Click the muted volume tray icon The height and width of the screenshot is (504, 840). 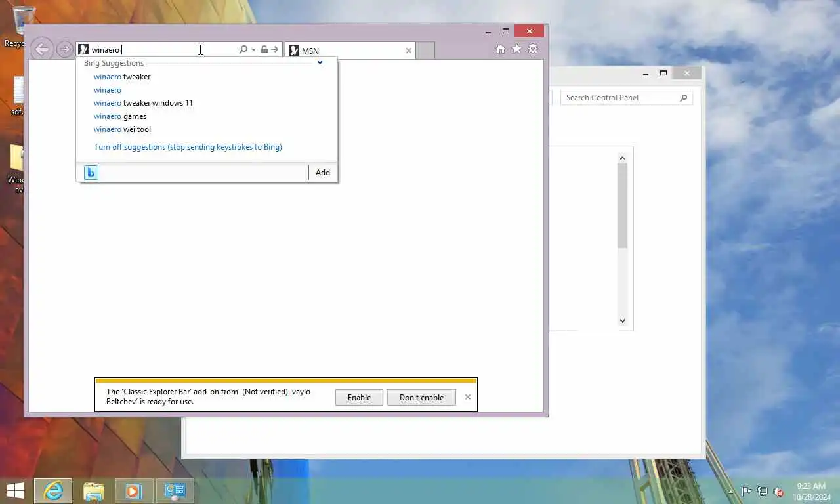[778, 492]
